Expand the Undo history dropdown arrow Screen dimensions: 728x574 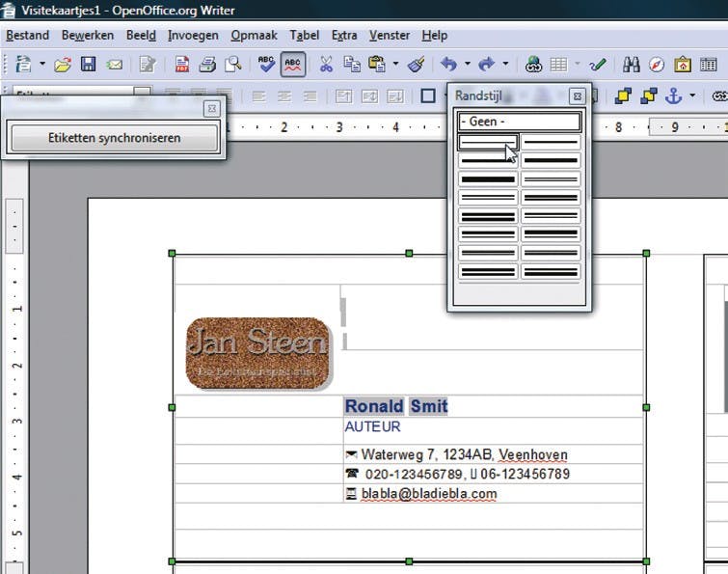[x=468, y=65]
